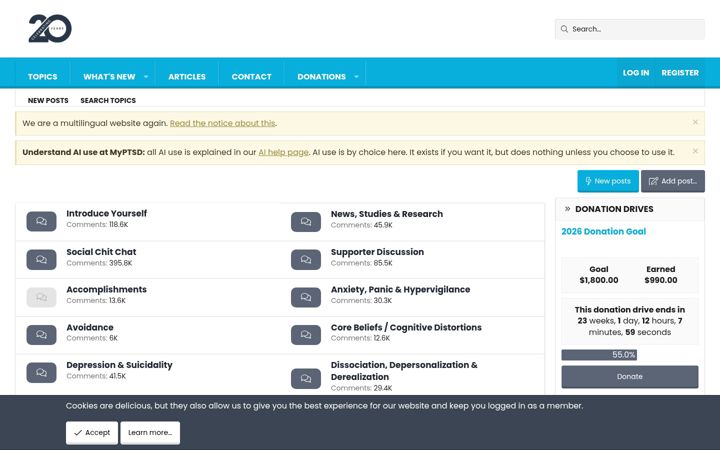Screen dimensions: 720x450
Task: Open Depression & Suicidality forum title
Action: coord(119,365)
